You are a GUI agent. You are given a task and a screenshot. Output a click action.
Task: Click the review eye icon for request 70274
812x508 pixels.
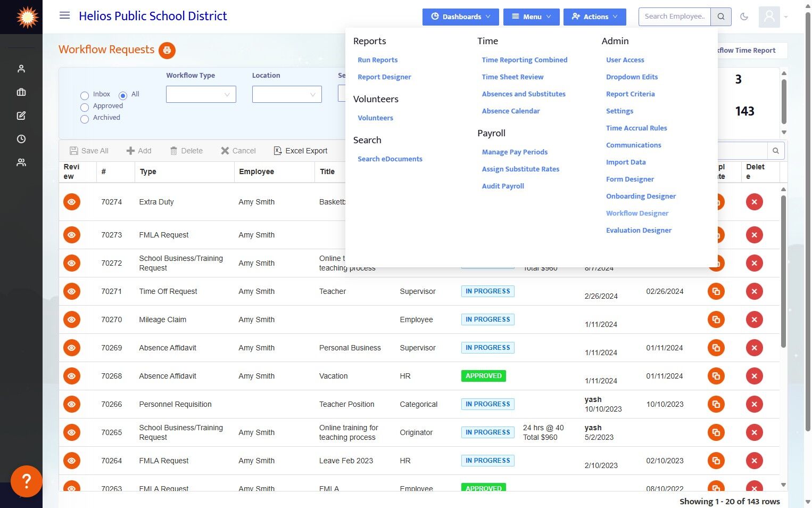click(72, 202)
